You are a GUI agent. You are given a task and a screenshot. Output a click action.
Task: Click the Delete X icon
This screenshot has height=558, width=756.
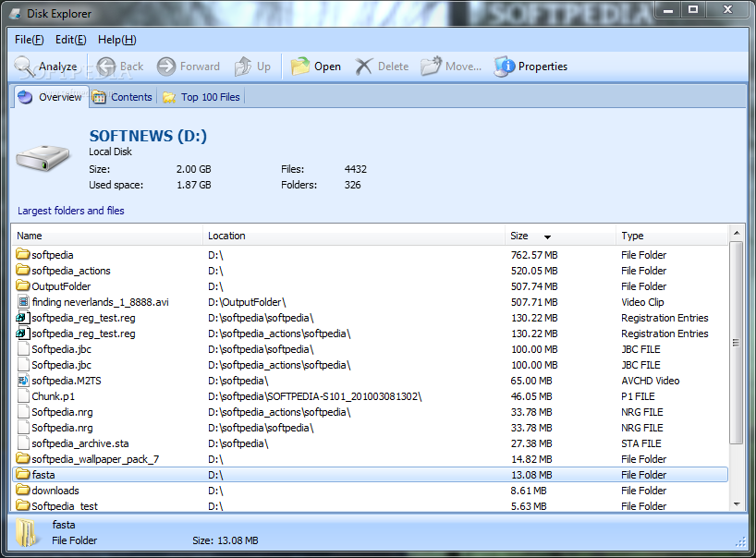coord(364,67)
